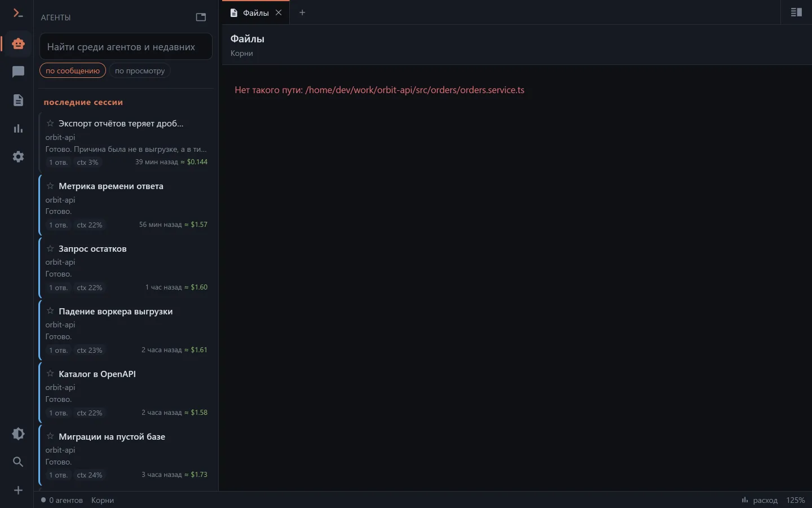Click the 39 мин назад timestamp
The width and height of the screenshot is (812, 508).
157,162
